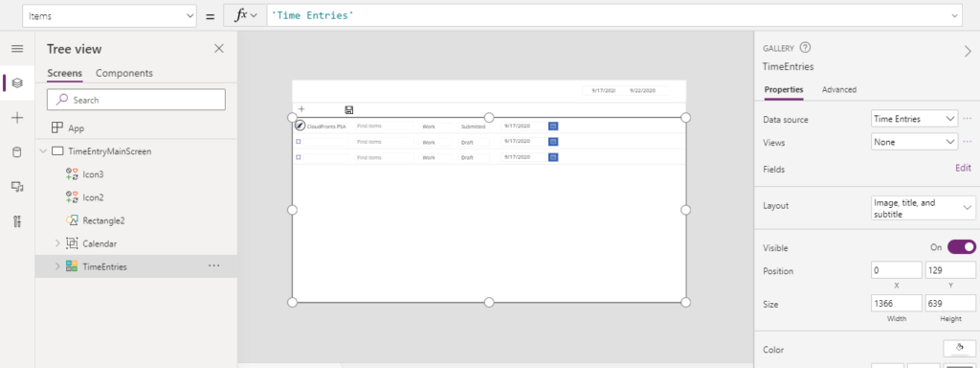Open more options beside Data source
Screen dimensions: 980x368
pyautogui.click(x=968, y=118)
